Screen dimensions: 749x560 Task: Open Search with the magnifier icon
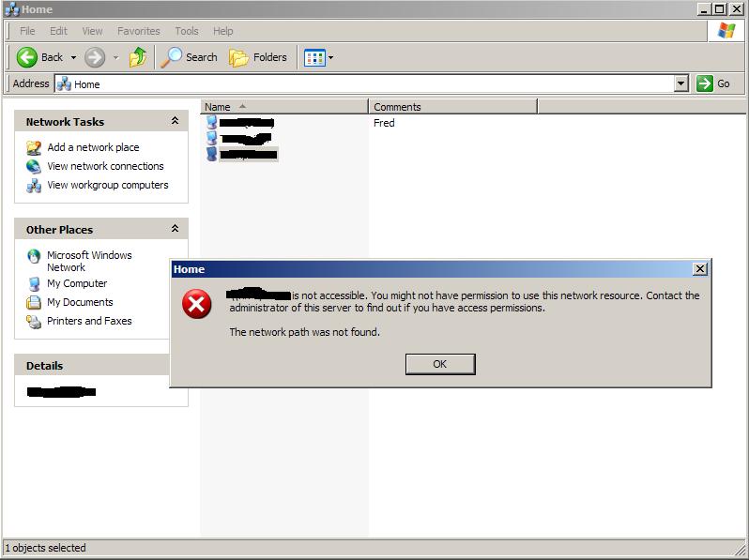click(171, 57)
